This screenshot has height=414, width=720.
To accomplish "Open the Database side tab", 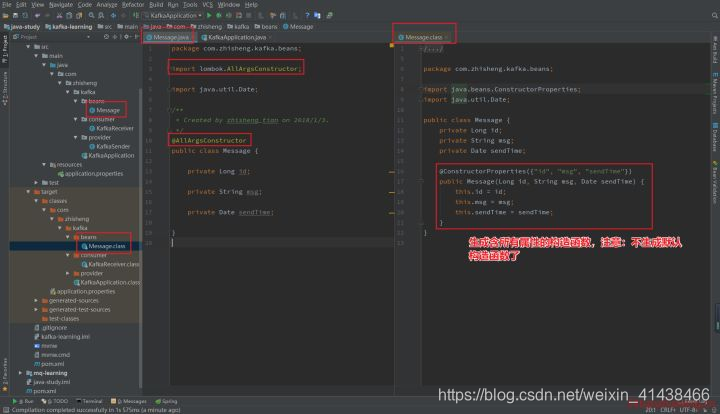I will (x=715, y=136).
